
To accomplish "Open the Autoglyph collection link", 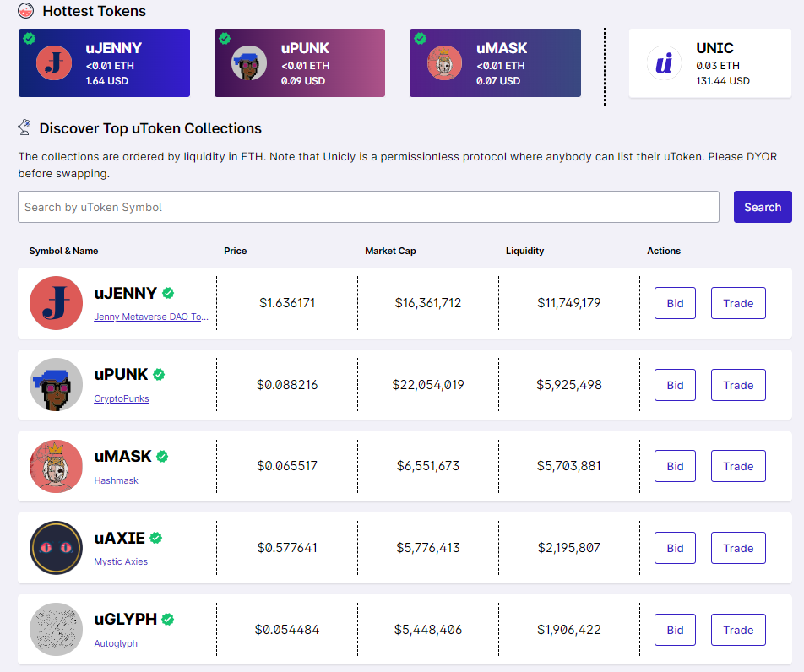I will pyautogui.click(x=116, y=643).
